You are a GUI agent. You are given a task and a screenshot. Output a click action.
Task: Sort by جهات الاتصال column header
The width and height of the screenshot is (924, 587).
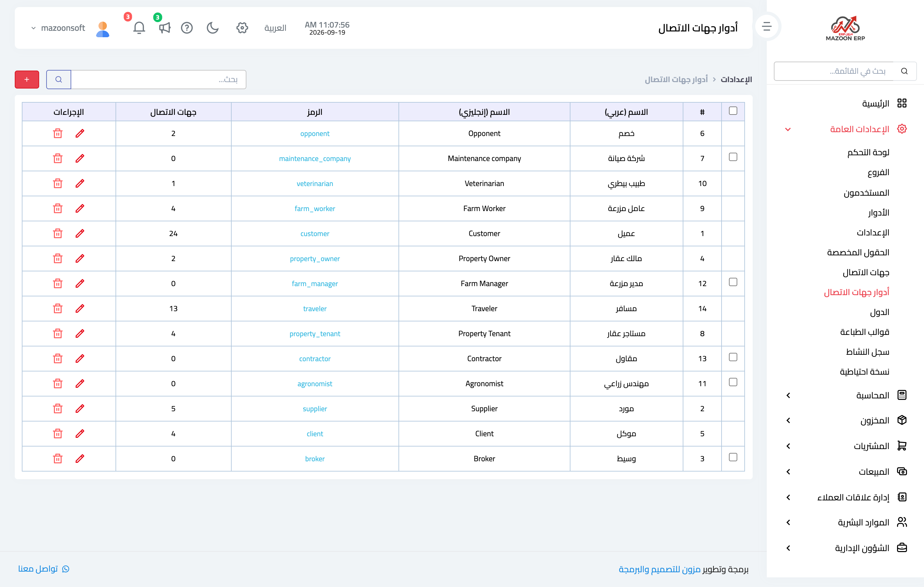174,112
